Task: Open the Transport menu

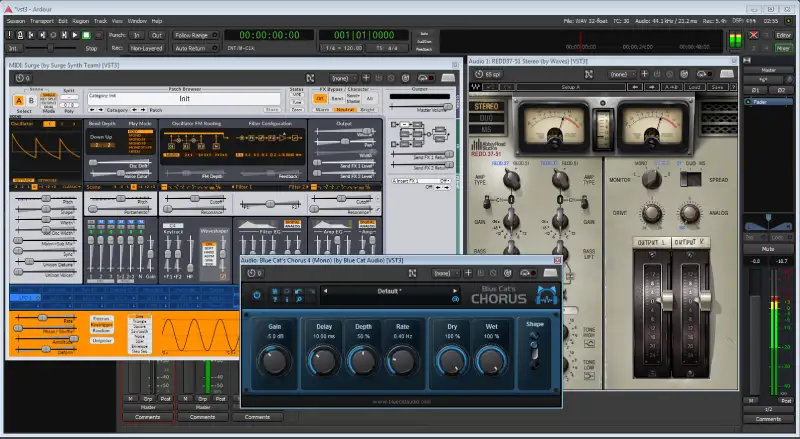Action: click(42, 21)
